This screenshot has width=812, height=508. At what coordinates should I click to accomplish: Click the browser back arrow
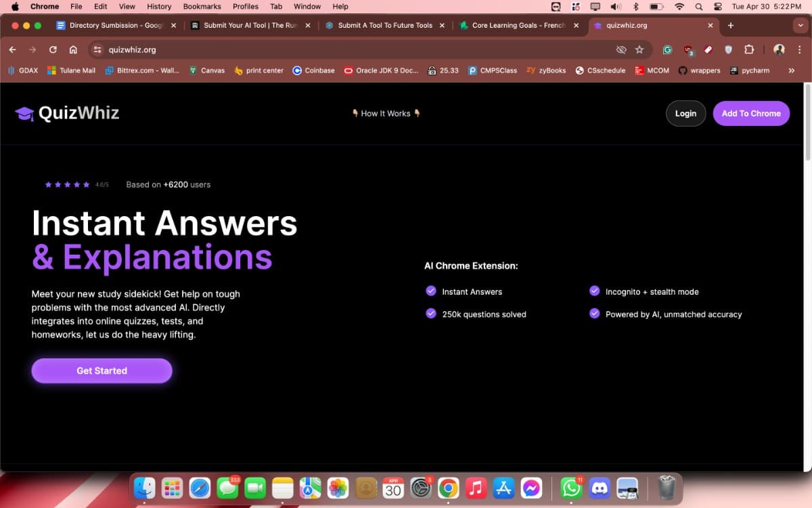(13, 49)
